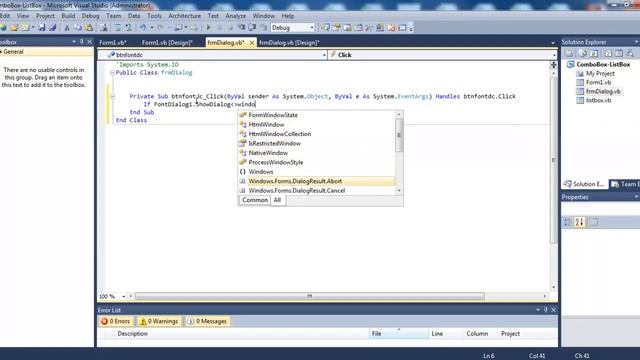
Task: Toggle the 0 Errors filter button
Action: point(116,321)
